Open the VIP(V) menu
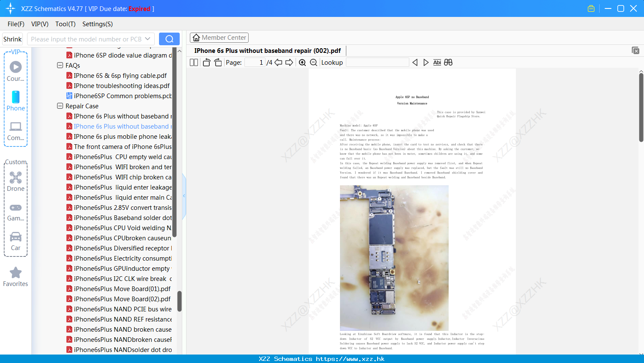 click(x=40, y=24)
